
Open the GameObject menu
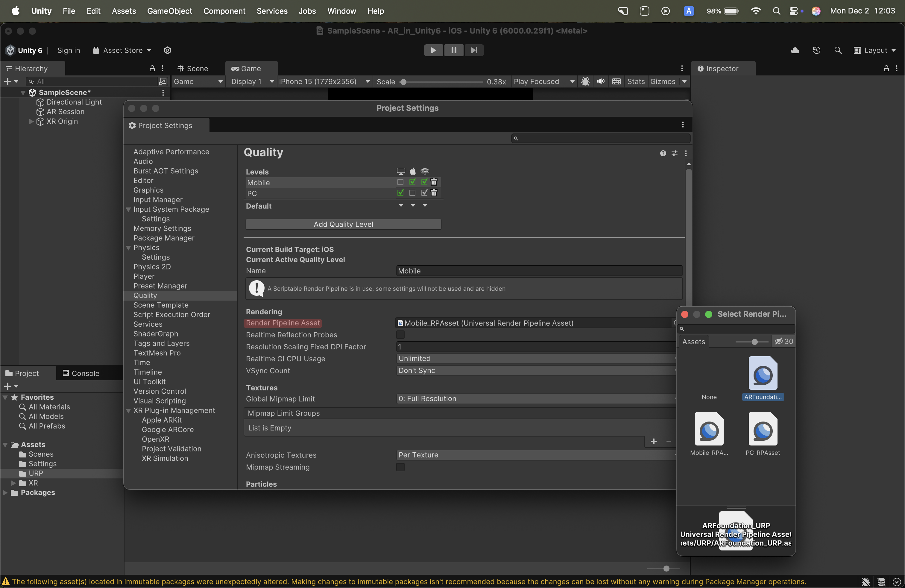click(x=170, y=11)
